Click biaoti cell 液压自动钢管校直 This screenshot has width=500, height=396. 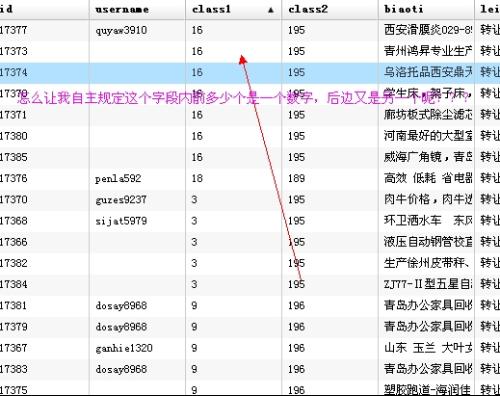(428, 242)
